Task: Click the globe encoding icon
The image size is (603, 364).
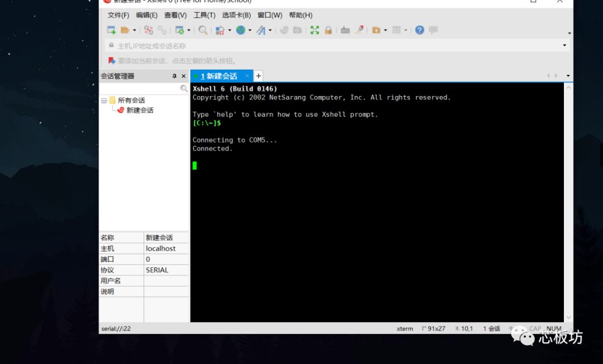Action: pyautogui.click(x=241, y=30)
